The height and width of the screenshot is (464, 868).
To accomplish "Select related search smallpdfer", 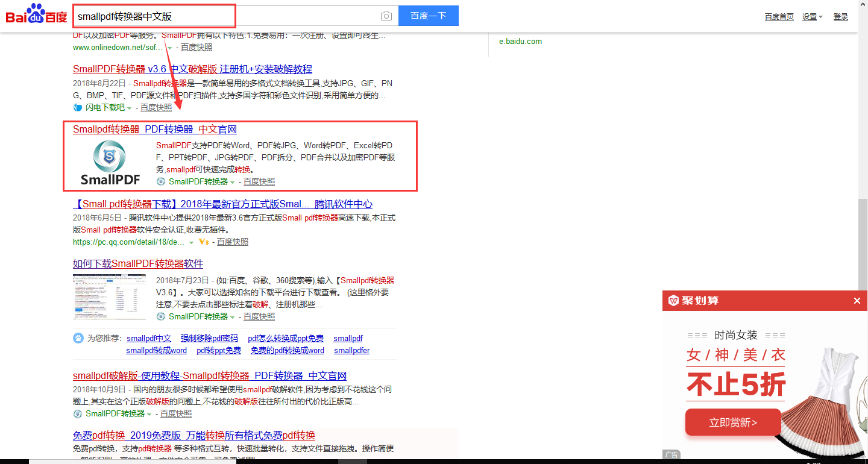I will tap(351, 351).
